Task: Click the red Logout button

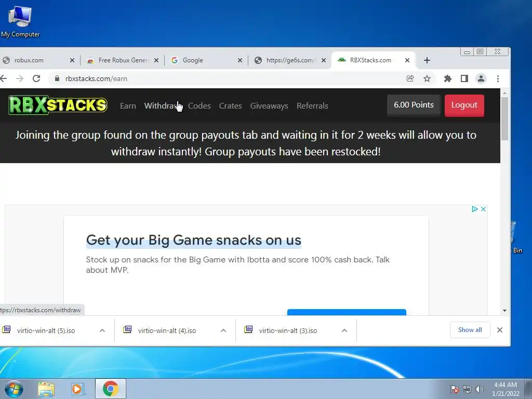Action: pyautogui.click(x=464, y=105)
